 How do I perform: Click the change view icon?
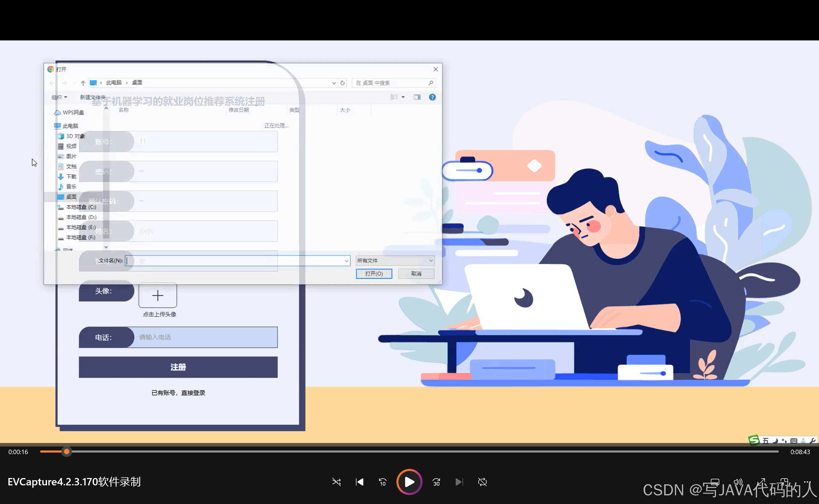394,97
